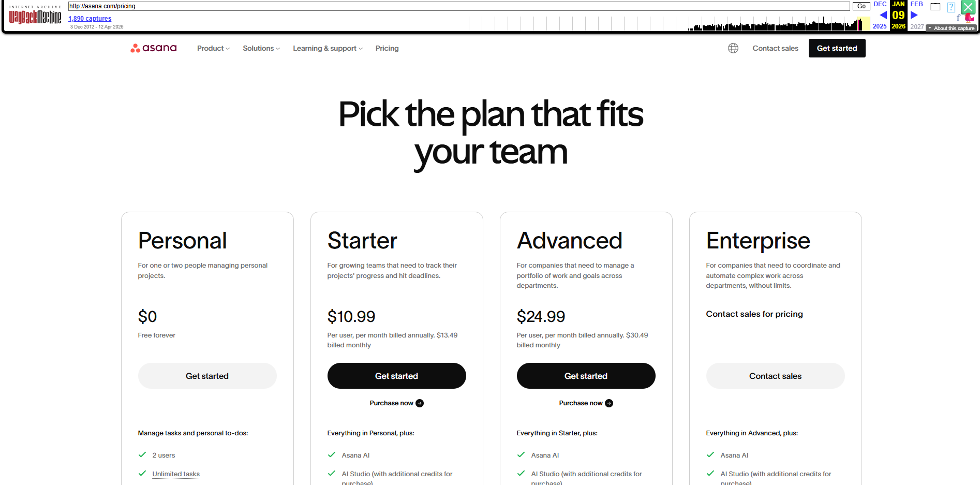Share this capture via the bird icon
The height and width of the screenshot is (485, 980).
(969, 17)
